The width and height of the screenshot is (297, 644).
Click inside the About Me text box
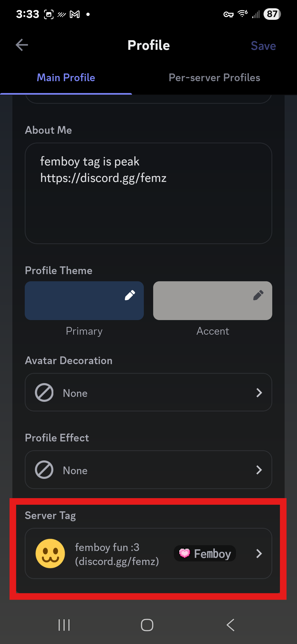tap(148, 193)
